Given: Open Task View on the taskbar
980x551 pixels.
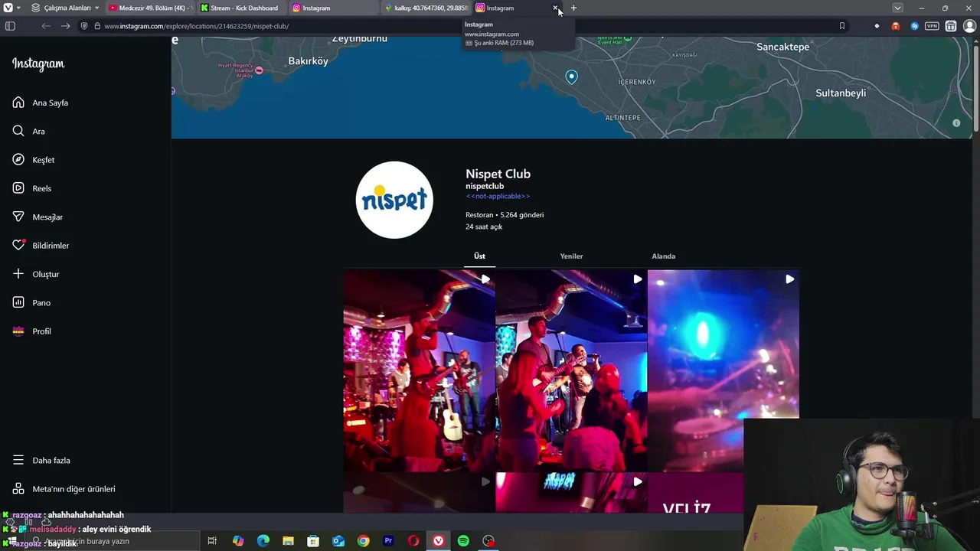Looking at the screenshot, I should [212, 541].
